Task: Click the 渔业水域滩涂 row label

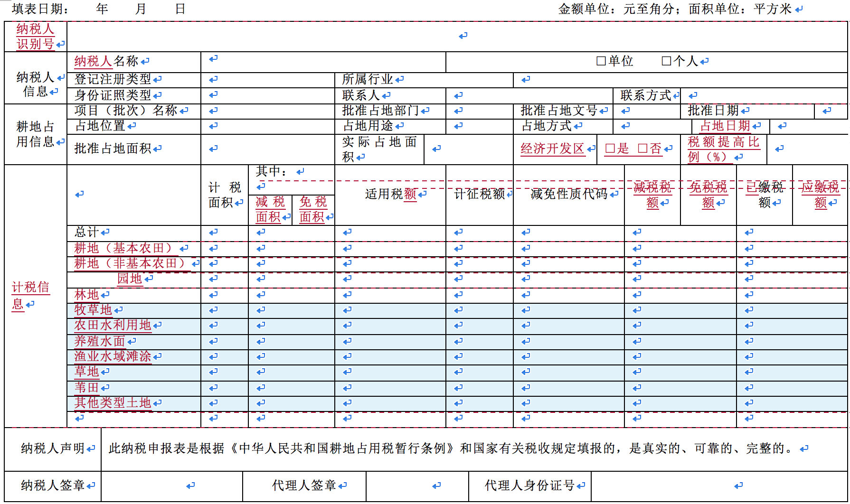Action: pyautogui.click(x=113, y=356)
